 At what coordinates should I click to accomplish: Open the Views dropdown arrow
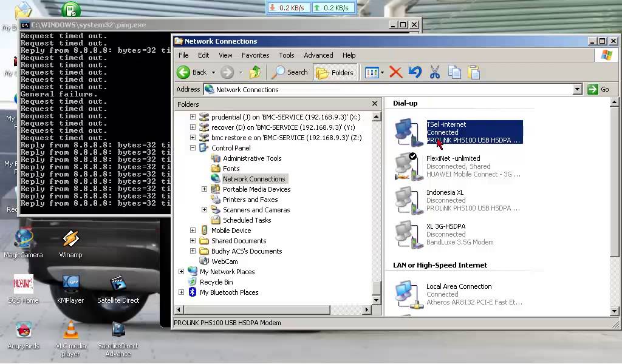click(x=383, y=72)
